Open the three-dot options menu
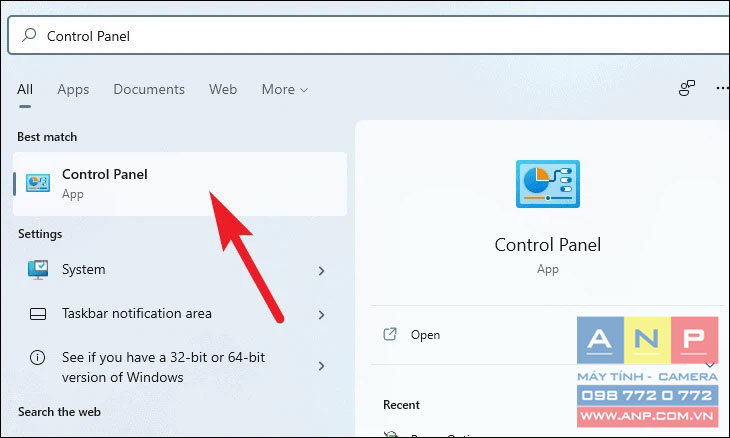This screenshot has width=730, height=438. pos(722,88)
